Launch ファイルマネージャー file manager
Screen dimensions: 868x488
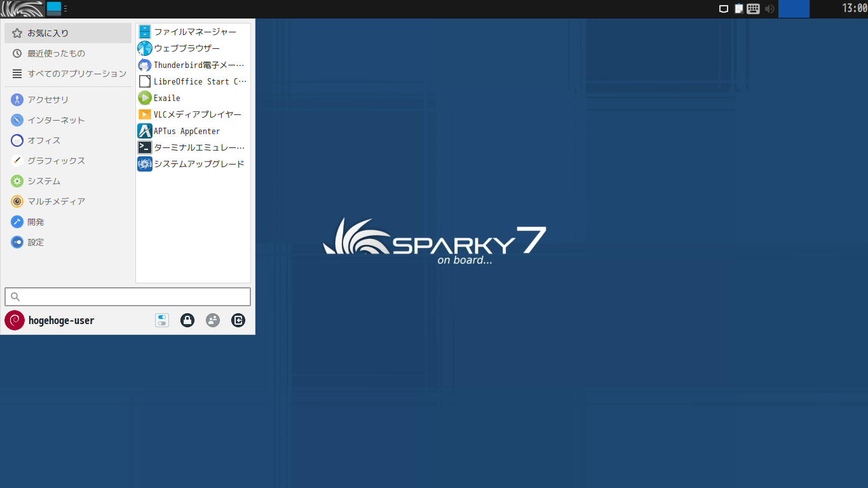[193, 32]
